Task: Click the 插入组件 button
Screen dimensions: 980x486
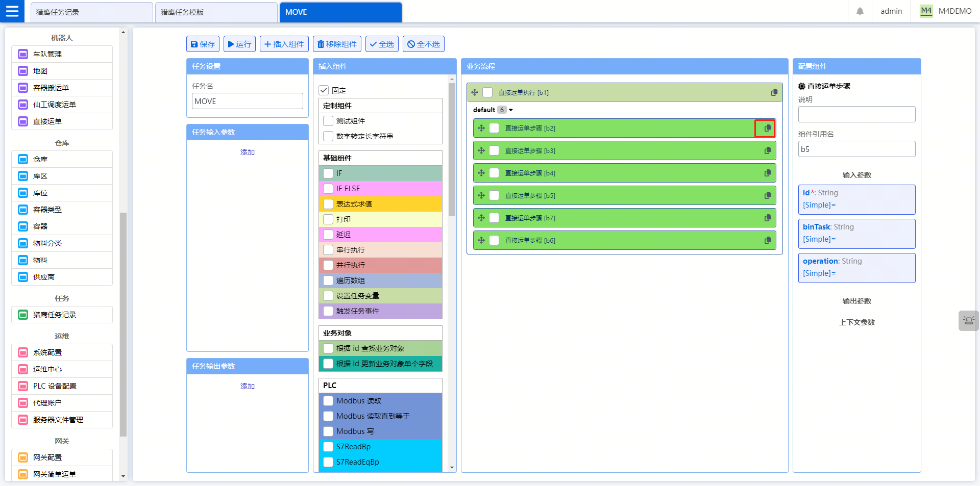Action: pos(284,44)
